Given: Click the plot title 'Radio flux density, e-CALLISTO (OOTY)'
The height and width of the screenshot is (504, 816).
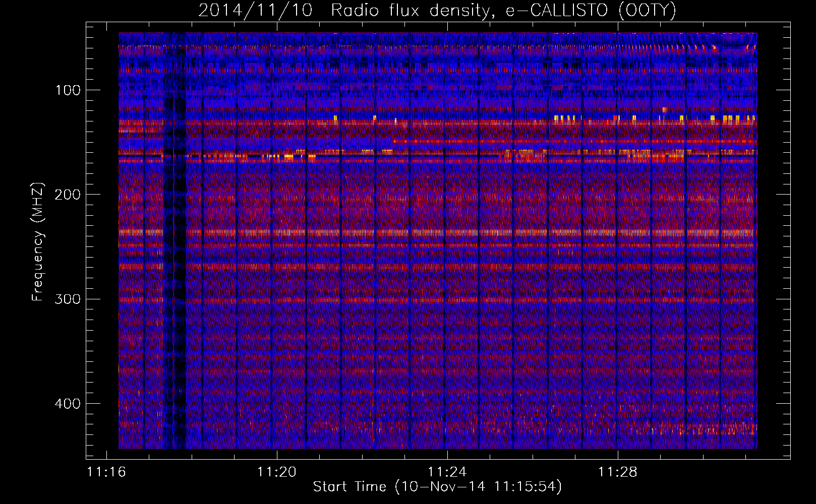Looking at the screenshot, I should click(x=503, y=11).
